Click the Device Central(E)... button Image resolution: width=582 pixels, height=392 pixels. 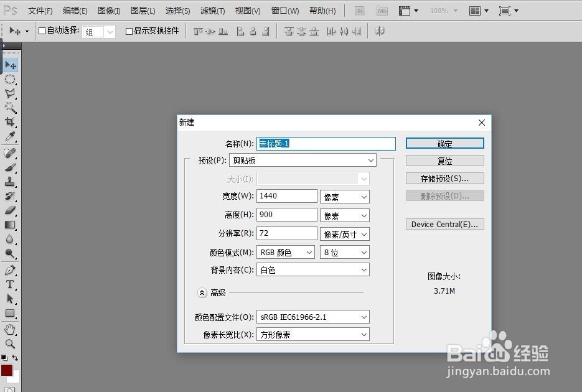click(x=444, y=224)
